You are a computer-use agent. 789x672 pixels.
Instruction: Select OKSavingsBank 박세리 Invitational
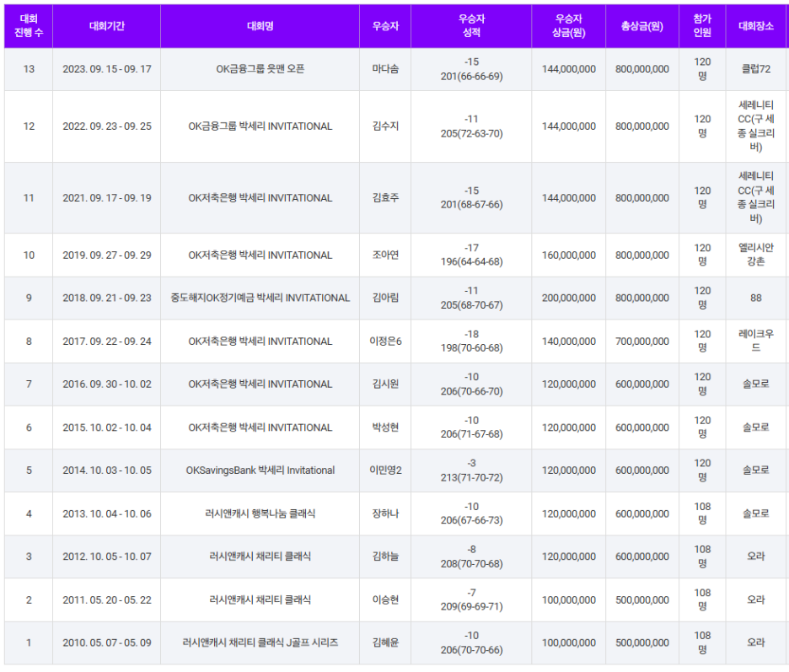click(x=260, y=470)
